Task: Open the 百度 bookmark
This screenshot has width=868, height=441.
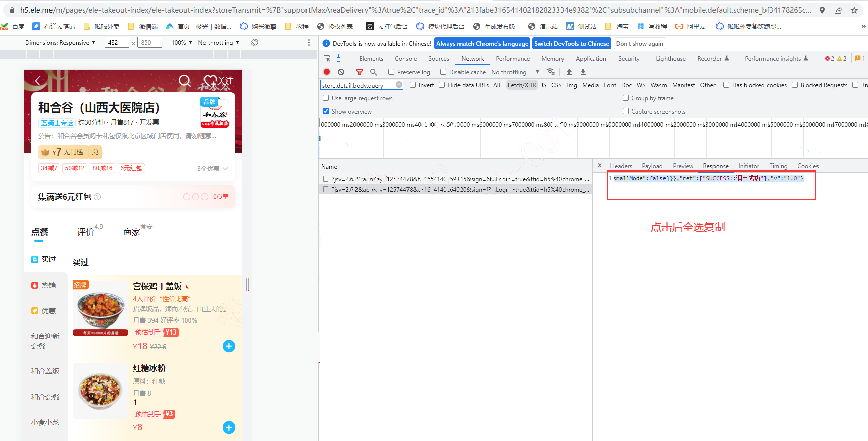Action: (13, 26)
